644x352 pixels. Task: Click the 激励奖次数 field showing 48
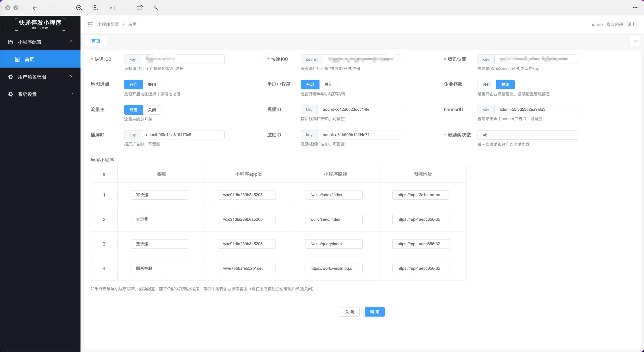pos(527,135)
